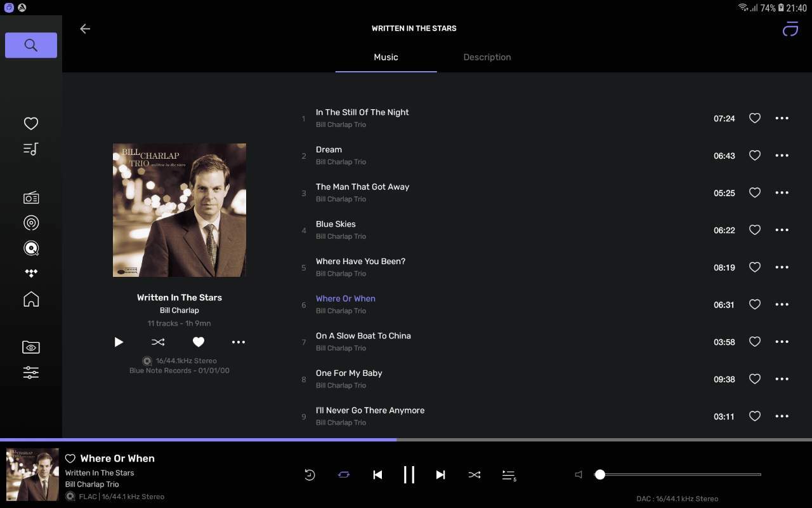Open the Podcasts icon in sidebar
The width and height of the screenshot is (812, 508).
[x=31, y=223]
